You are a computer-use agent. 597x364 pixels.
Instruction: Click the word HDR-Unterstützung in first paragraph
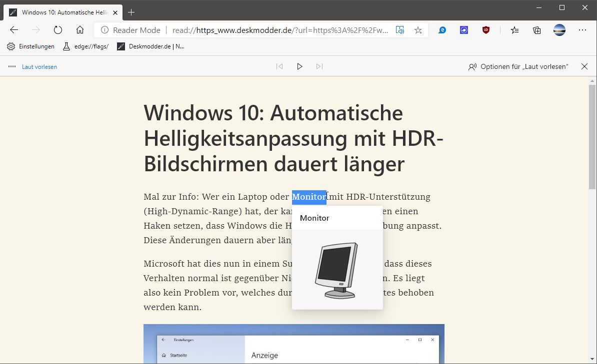click(x=388, y=197)
